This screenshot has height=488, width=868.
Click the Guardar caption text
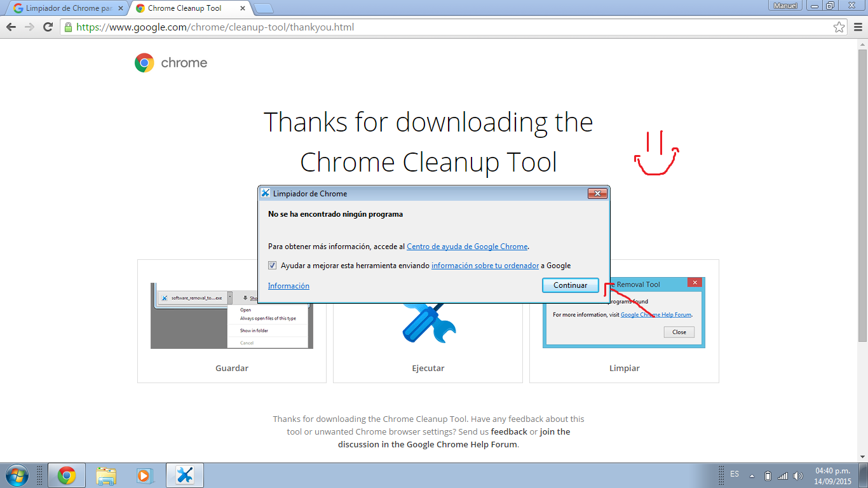point(232,369)
